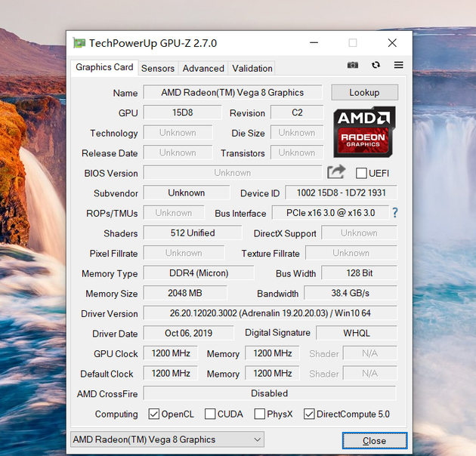The image size is (476, 456).
Task: Click the refresh icon in toolbar
Action: coord(376,65)
